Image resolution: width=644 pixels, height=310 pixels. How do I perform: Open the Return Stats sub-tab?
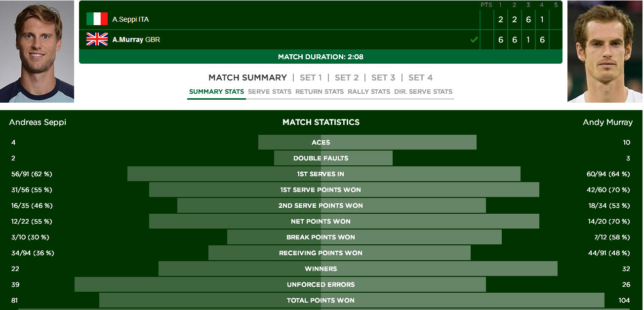(320, 91)
